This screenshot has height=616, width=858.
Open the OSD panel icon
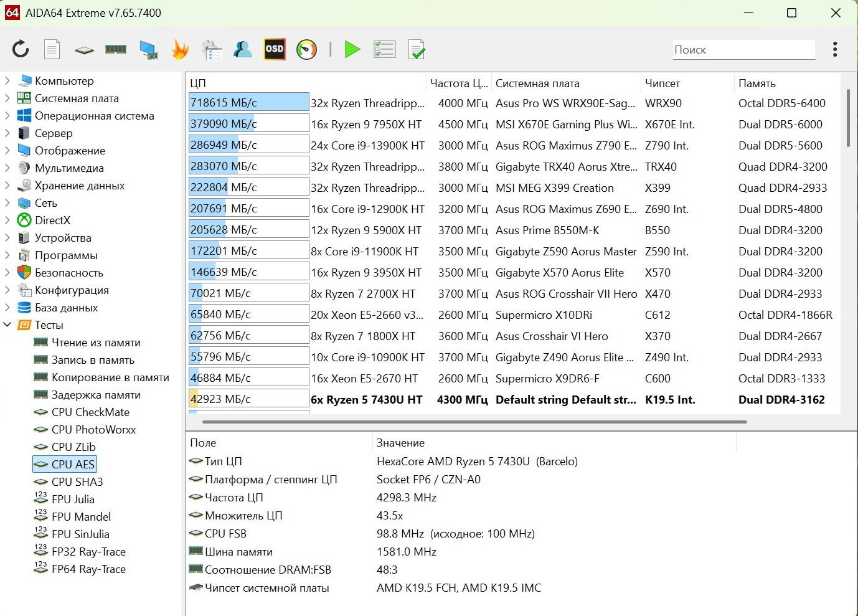(x=275, y=49)
